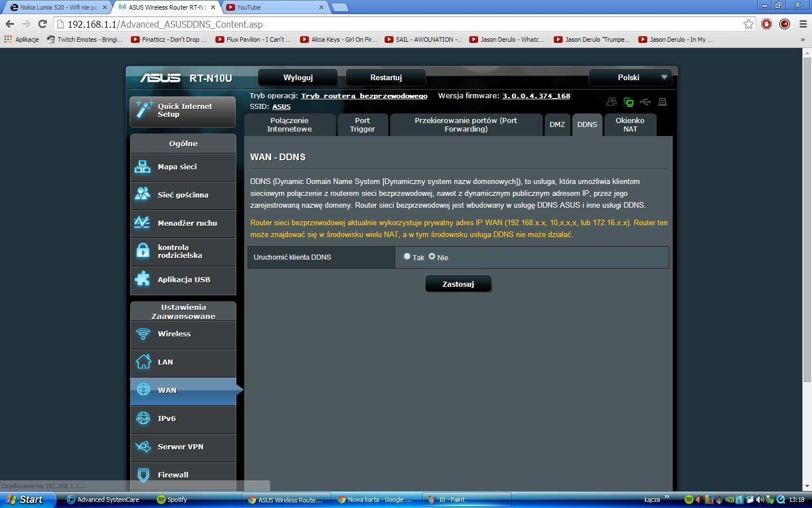Click the WAN globe icon

coord(143,390)
